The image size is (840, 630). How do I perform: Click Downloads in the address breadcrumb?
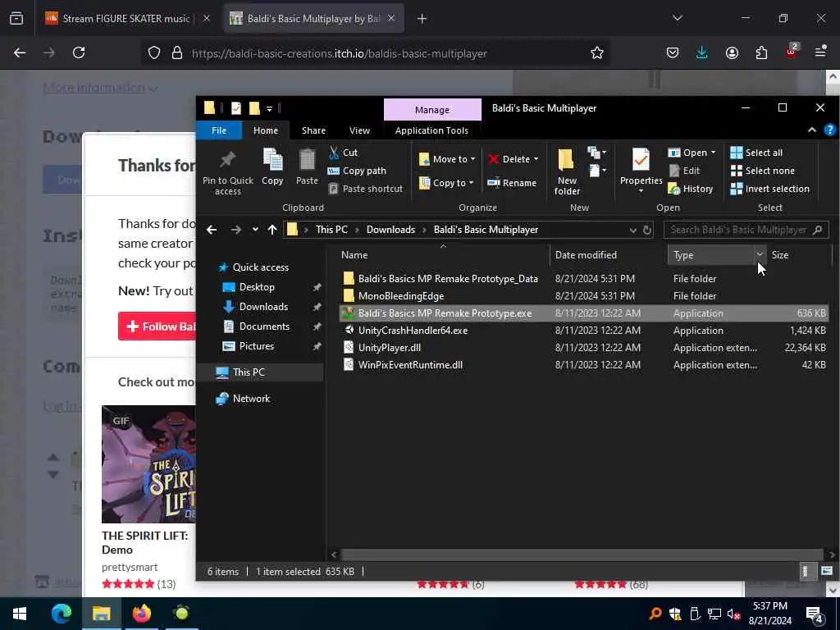tap(390, 230)
